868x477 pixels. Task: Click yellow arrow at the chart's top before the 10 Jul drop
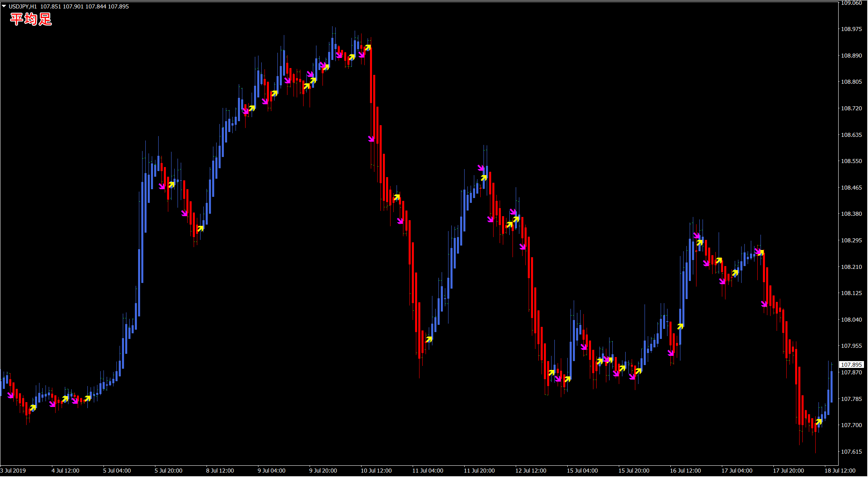(368, 48)
